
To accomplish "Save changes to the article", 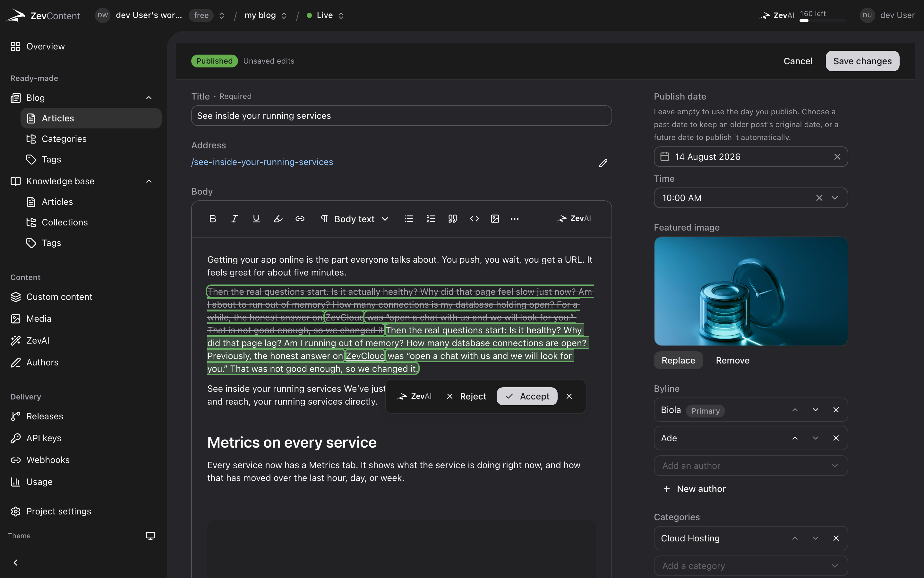I will (862, 61).
